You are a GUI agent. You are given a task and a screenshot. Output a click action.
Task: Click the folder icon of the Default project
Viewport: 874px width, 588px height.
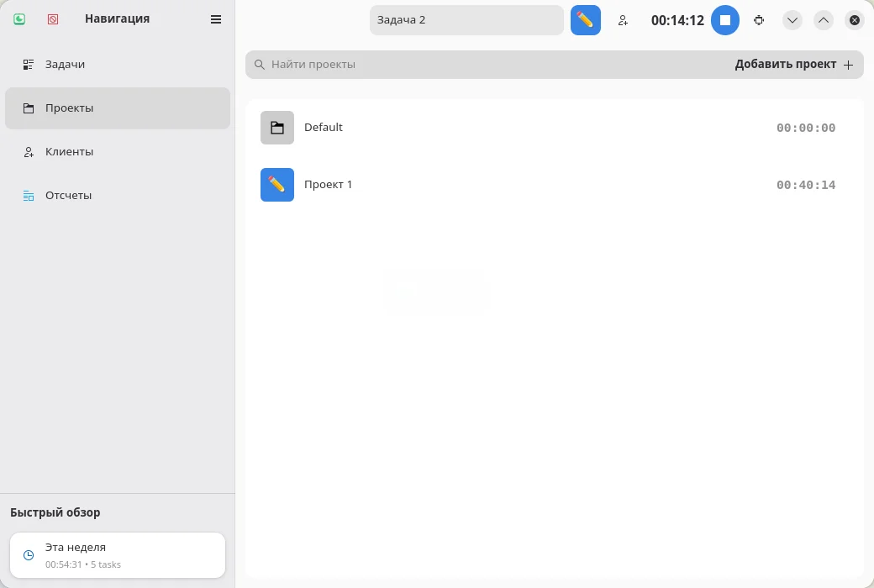277,128
